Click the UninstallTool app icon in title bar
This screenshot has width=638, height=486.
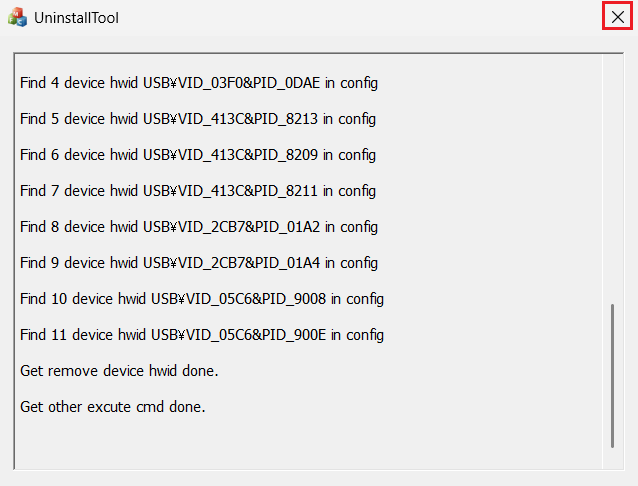(17, 17)
